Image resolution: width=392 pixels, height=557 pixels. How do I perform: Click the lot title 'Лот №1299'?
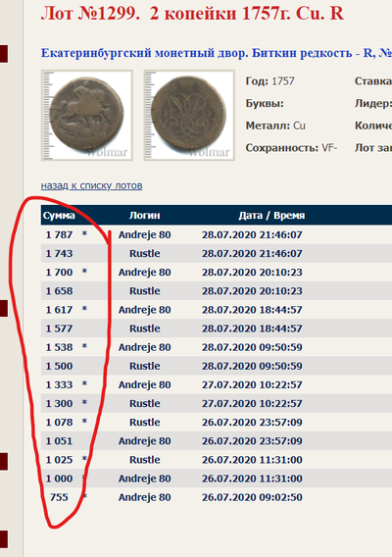[90, 13]
